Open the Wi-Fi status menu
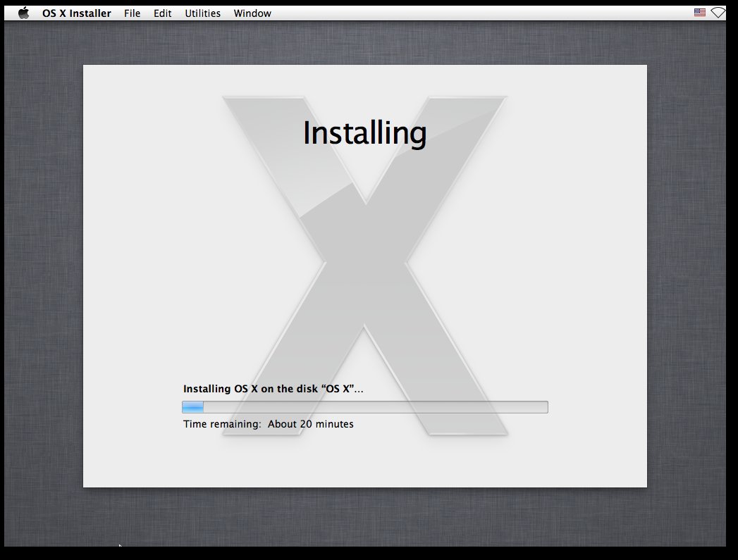 pyautogui.click(x=718, y=13)
